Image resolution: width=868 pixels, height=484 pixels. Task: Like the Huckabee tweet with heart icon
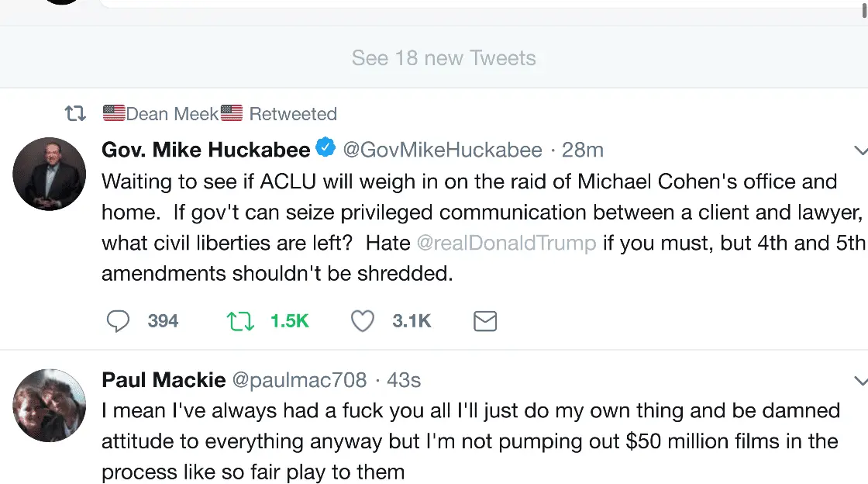point(363,321)
